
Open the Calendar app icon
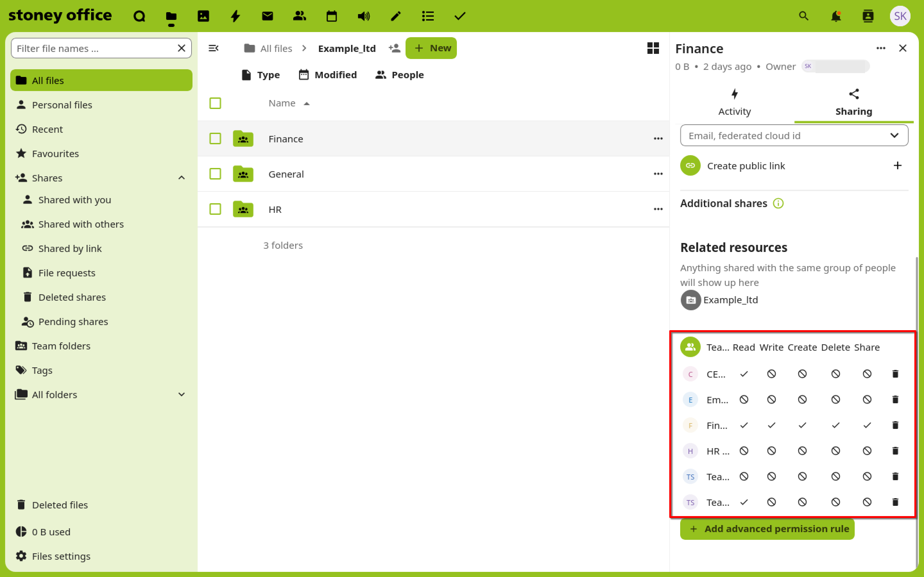click(331, 16)
